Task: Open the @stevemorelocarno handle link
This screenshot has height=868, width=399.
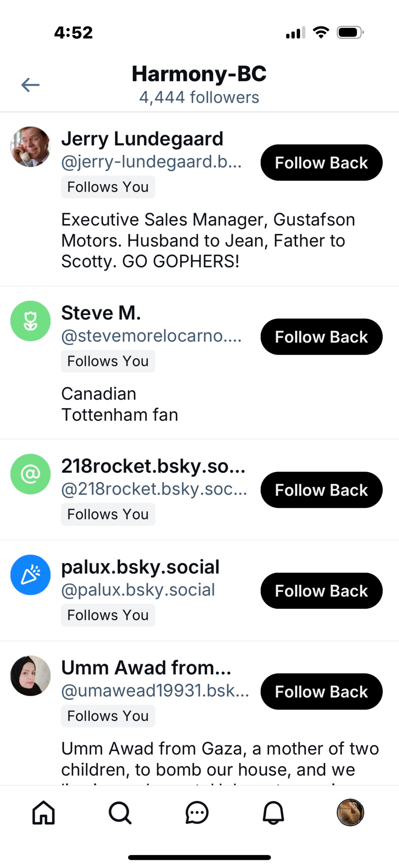Action: (x=151, y=336)
